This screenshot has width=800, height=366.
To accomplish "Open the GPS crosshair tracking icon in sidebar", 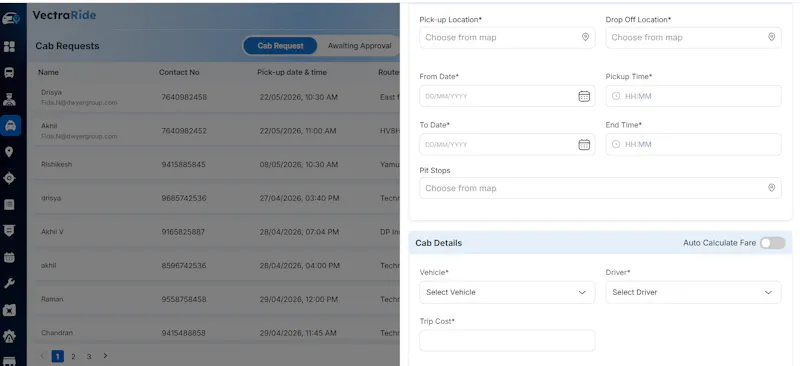I will click(9, 178).
